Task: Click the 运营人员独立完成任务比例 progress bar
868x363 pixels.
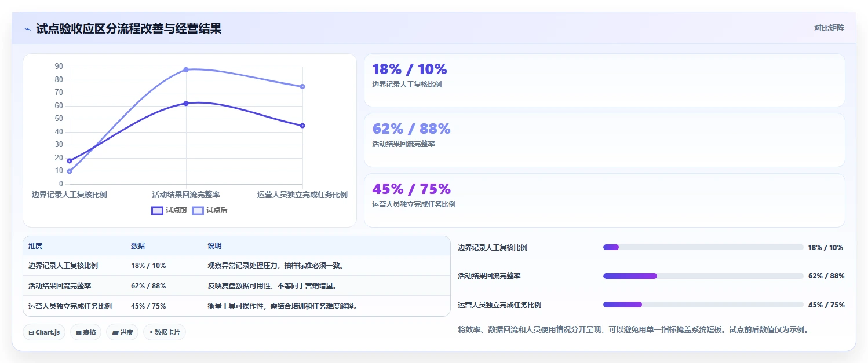Action: click(x=703, y=305)
